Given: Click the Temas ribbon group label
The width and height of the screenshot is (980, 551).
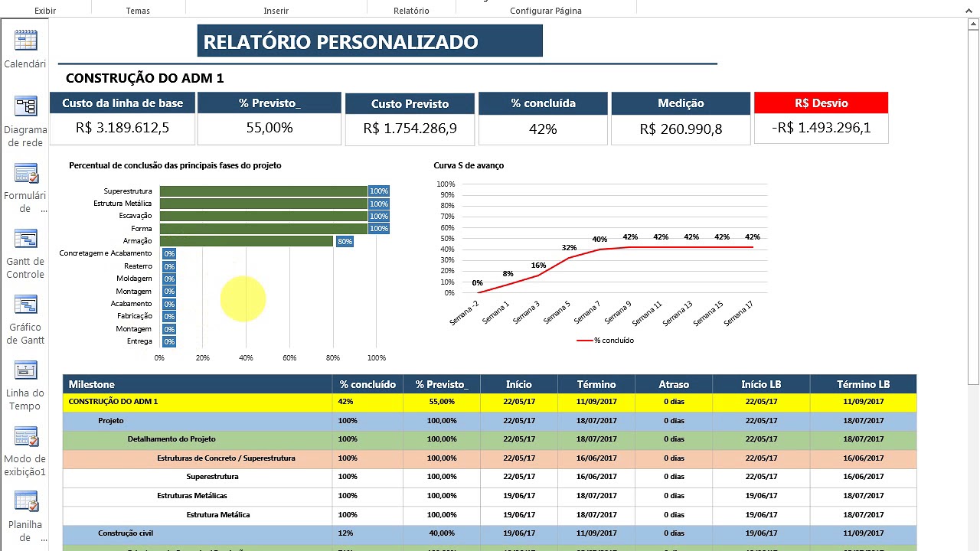Looking at the screenshot, I should click(138, 11).
